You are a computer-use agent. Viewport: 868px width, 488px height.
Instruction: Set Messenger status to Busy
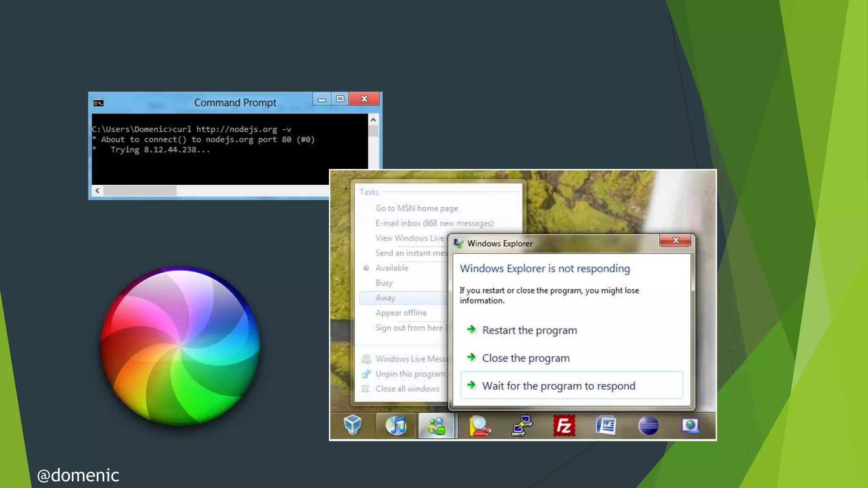[x=384, y=283]
